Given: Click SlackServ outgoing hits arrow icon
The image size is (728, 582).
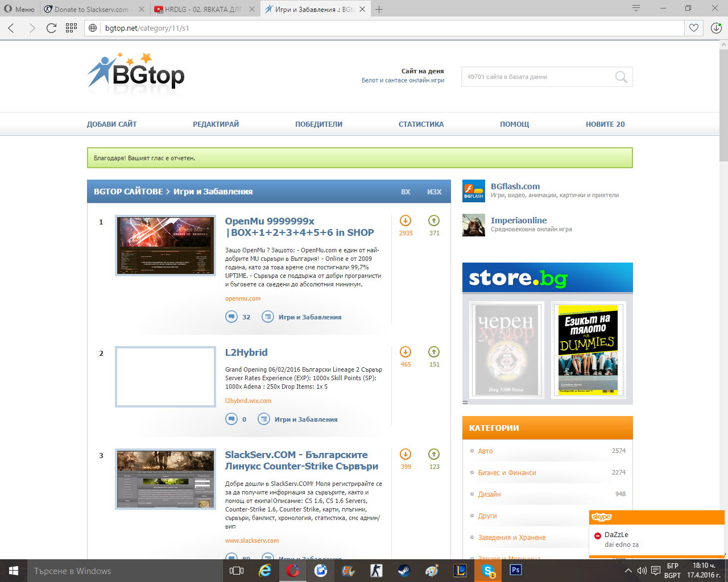Looking at the screenshot, I should click(434, 454).
